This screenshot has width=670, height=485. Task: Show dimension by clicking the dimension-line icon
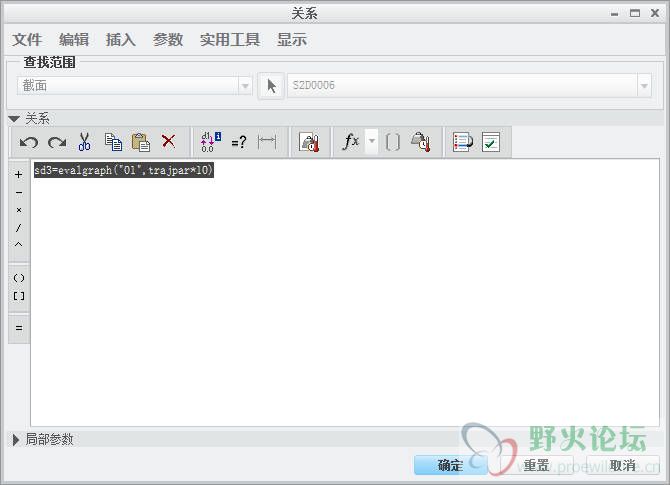point(267,141)
